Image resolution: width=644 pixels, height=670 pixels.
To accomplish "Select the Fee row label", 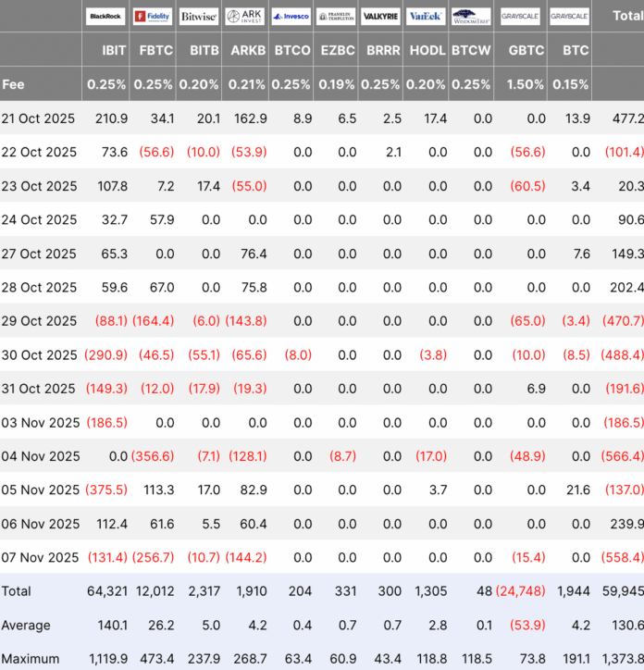I will pyautogui.click(x=14, y=84).
